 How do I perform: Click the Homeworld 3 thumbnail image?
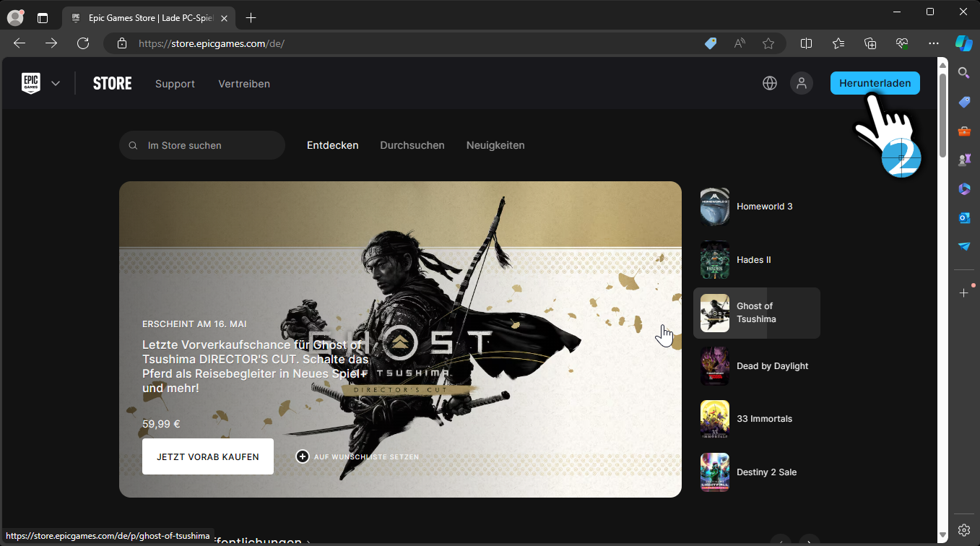(x=715, y=207)
